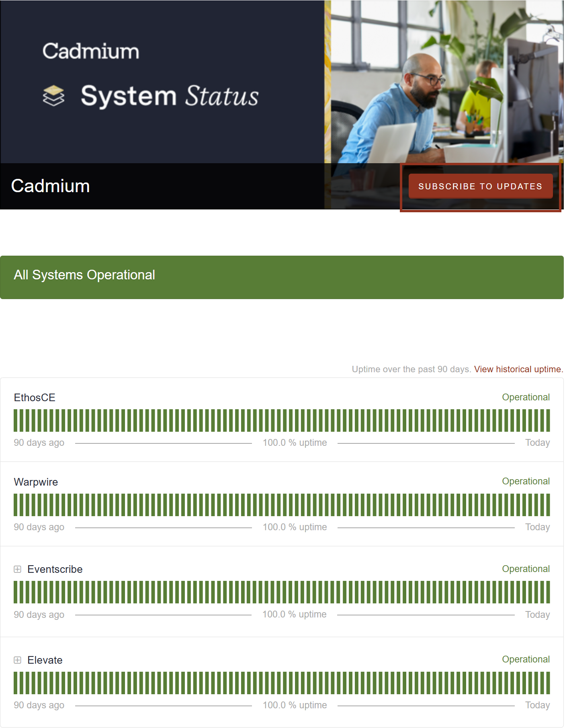Screen dimensions: 565x728
Task: Click the Cadmium header title text
Action: (x=50, y=186)
